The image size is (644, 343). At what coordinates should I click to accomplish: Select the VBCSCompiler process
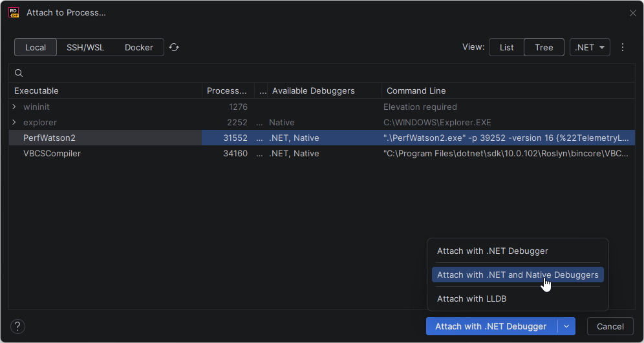pyautogui.click(x=322, y=154)
